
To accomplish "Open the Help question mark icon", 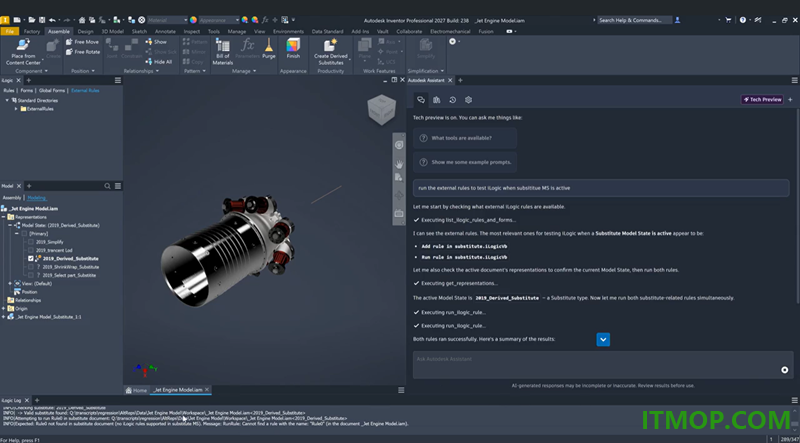I will point(743,20).
